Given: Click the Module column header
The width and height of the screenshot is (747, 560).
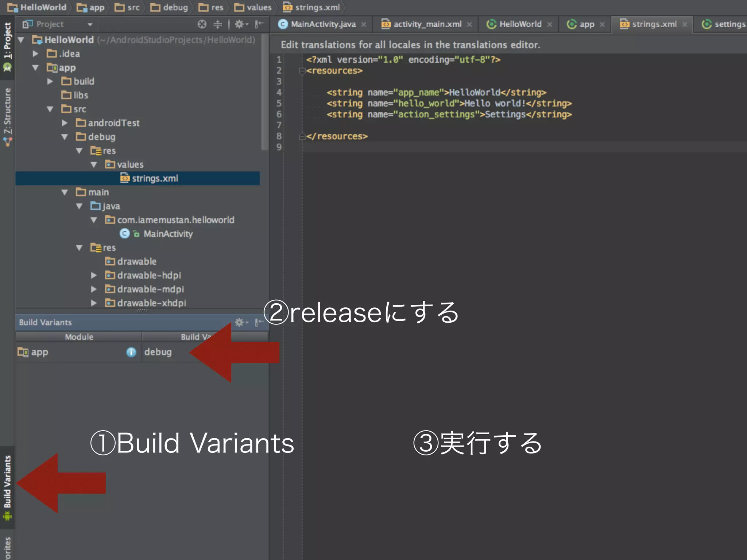Looking at the screenshot, I should (x=79, y=337).
